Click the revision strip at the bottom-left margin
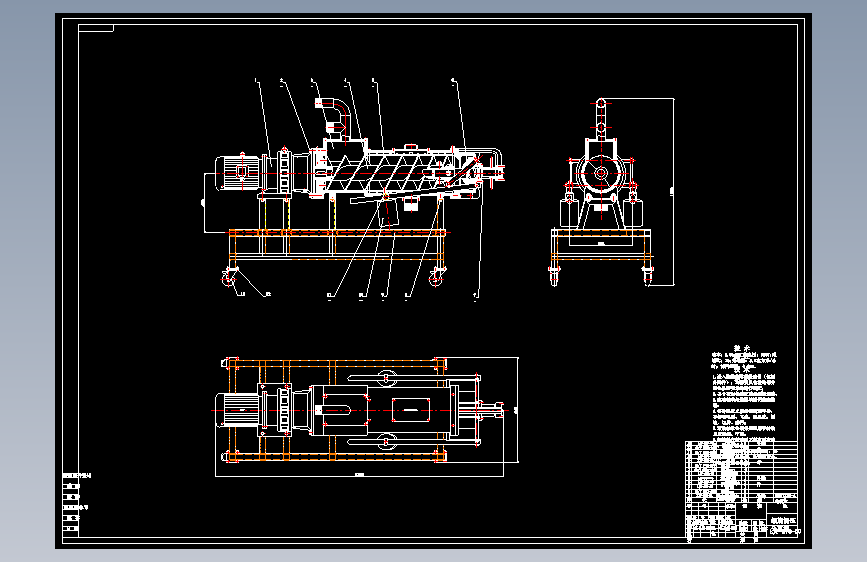867x562 pixels. (72, 504)
